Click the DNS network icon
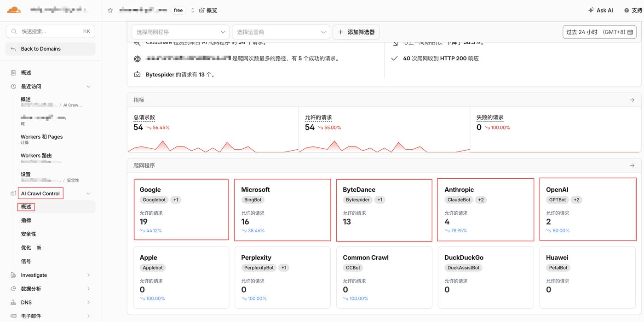This screenshot has height=322, width=644. click(x=13, y=303)
